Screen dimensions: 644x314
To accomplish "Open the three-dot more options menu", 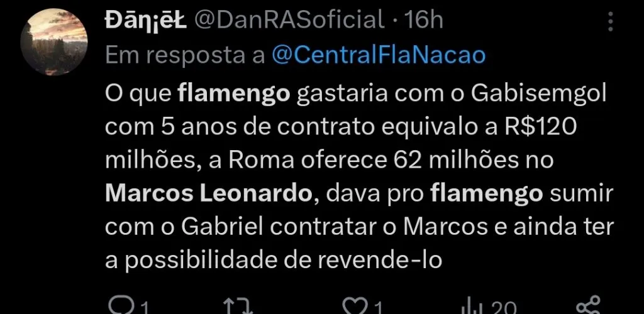I will pyautogui.click(x=609, y=23).
